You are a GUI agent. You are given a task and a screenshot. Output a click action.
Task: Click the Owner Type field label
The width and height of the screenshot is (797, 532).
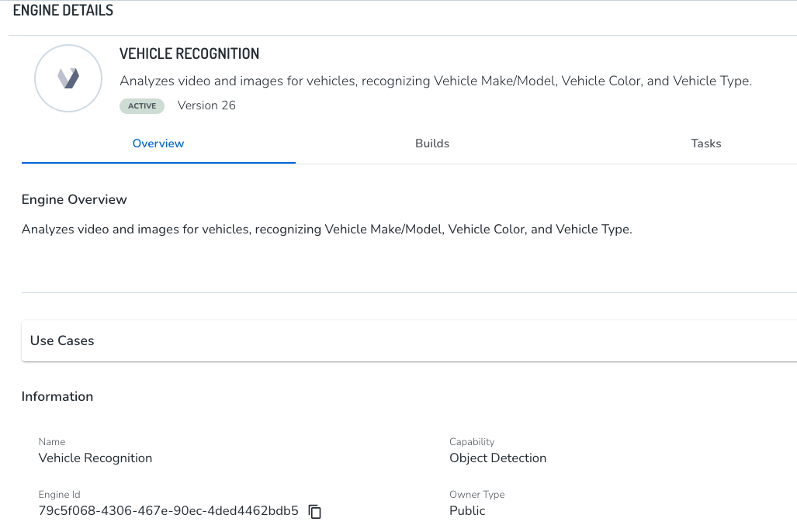tap(476, 495)
